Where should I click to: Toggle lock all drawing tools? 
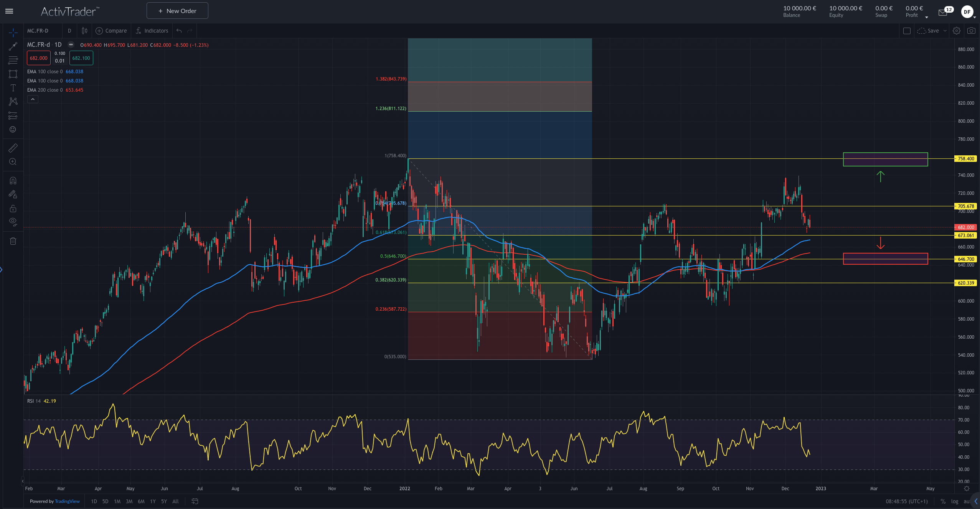(x=13, y=209)
